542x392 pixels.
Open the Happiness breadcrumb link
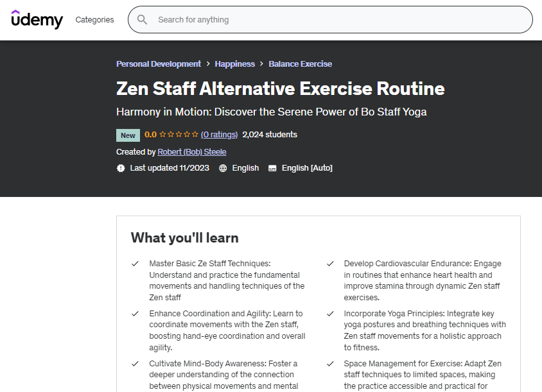pos(234,64)
